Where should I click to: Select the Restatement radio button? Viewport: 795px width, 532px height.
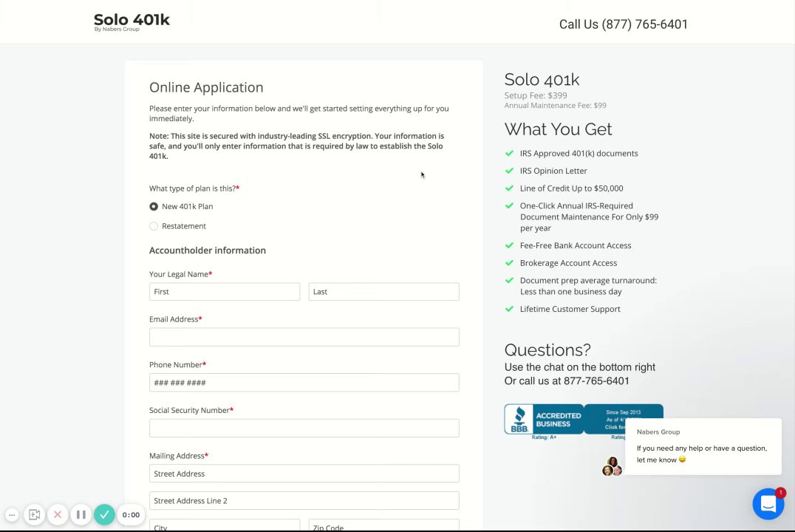(154, 226)
